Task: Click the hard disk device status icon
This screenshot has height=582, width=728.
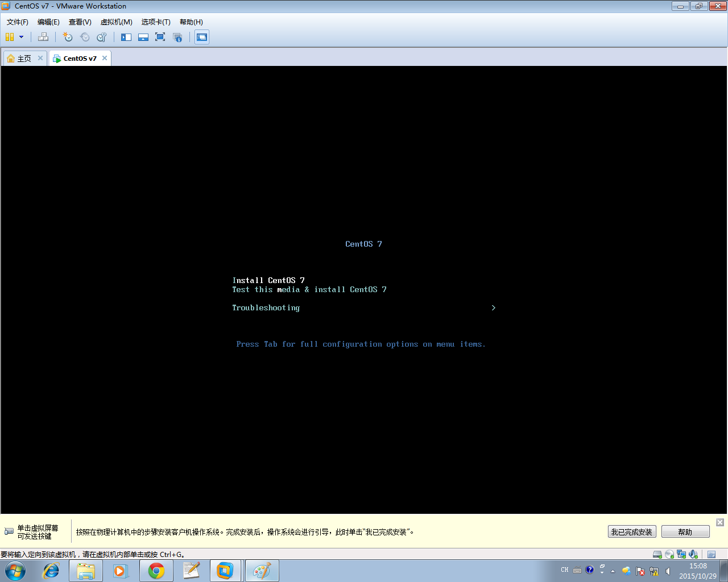Action: [x=657, y=554]
